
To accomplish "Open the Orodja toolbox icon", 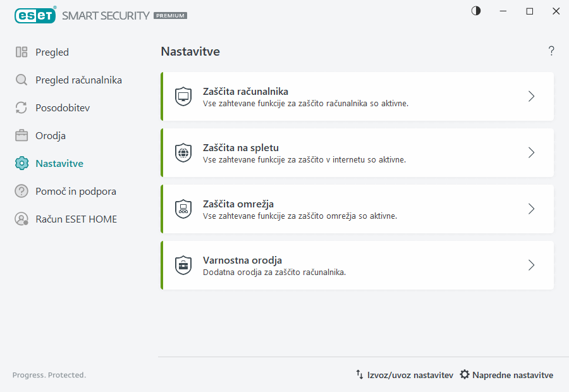I will 22,135.
